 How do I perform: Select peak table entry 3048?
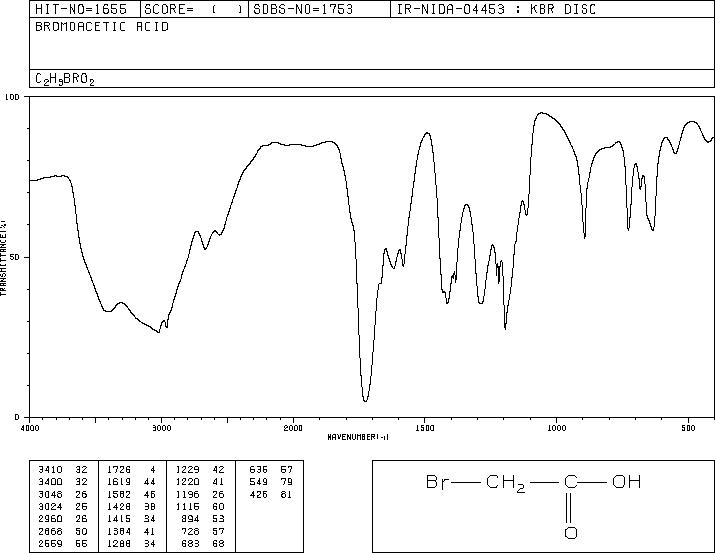click(50, 494)
